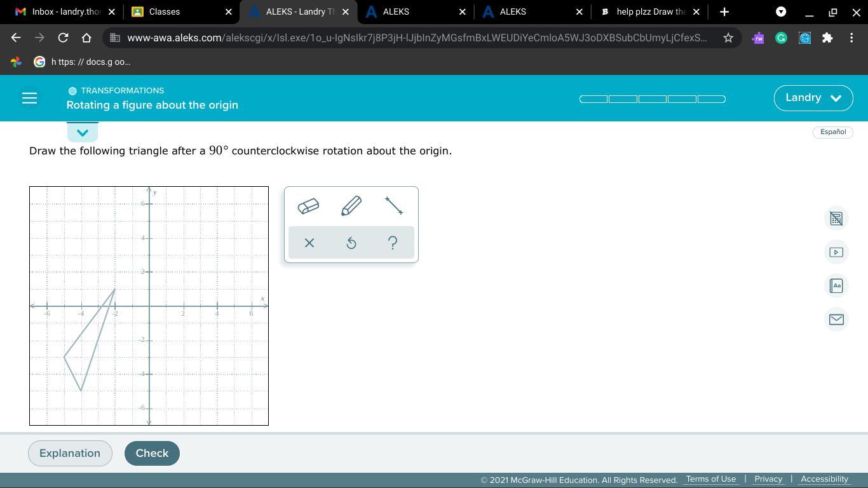The image size is (868, 488).
Task: Click the Grammarly extension icon
Action: pyautogui.click(x=781, y=38)
